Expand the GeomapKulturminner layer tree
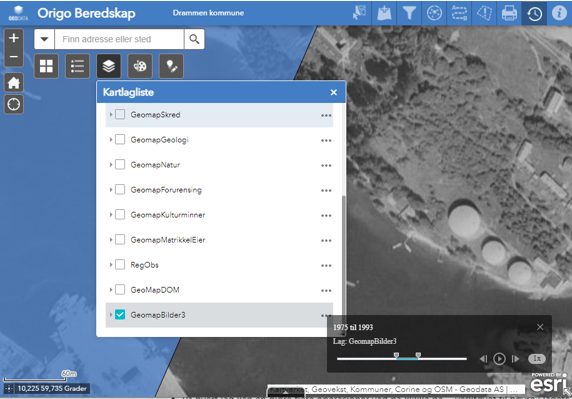 click(111, 214)
